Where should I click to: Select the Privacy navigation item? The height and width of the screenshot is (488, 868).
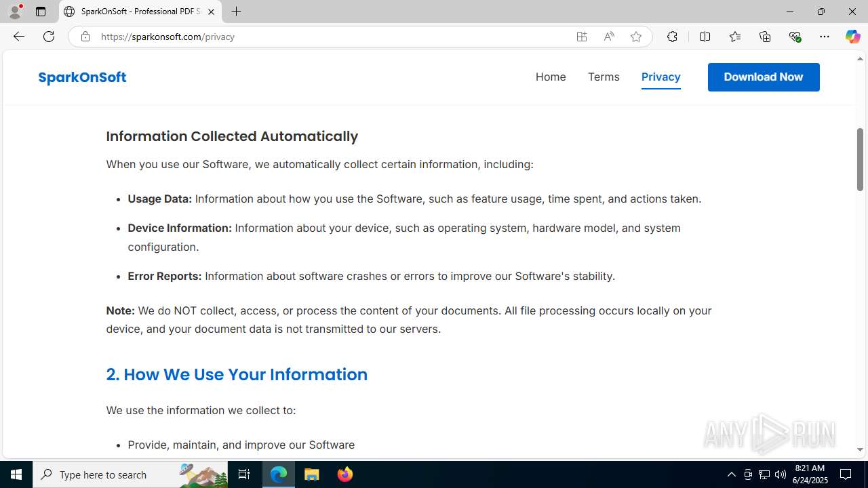661,77
